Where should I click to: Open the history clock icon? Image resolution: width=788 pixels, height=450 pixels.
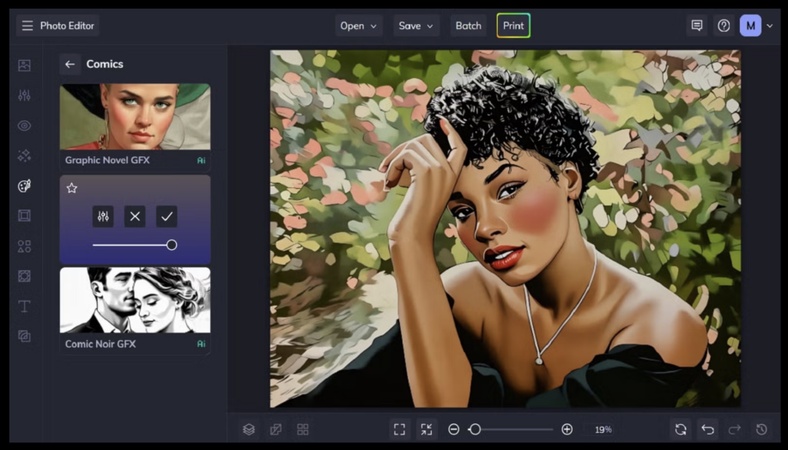762,429
